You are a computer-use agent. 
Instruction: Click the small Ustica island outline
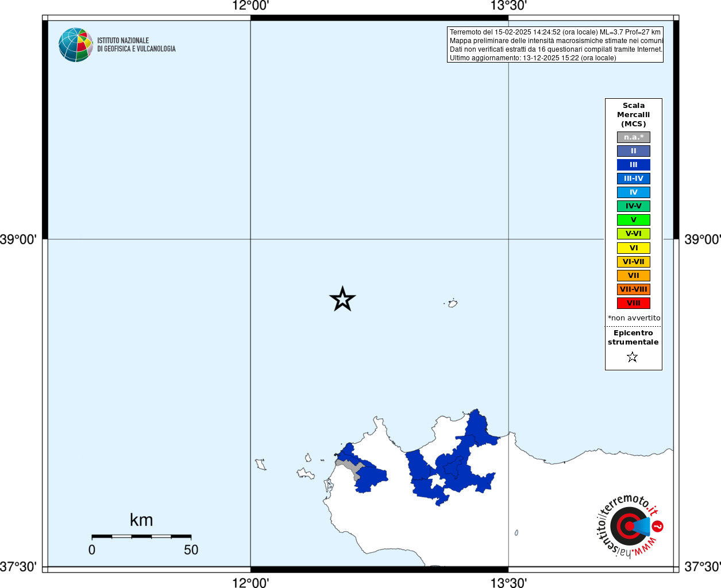point(452,303)
